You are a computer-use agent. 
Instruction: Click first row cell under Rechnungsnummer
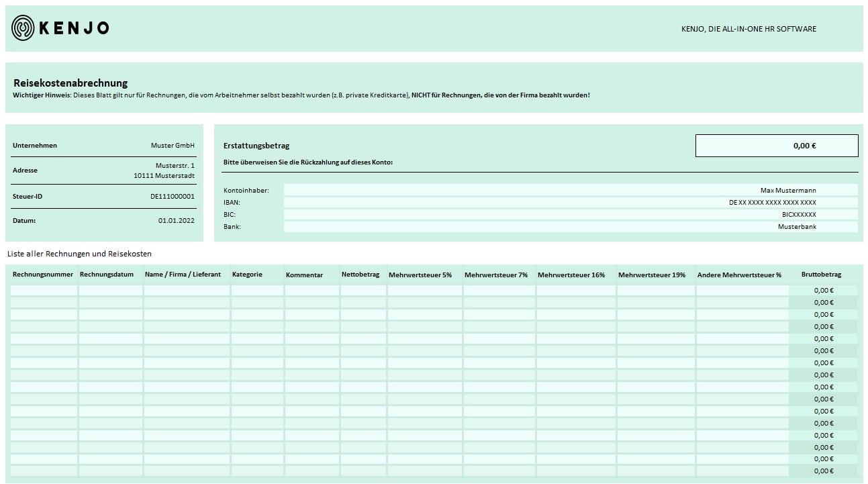coord(44,291)
